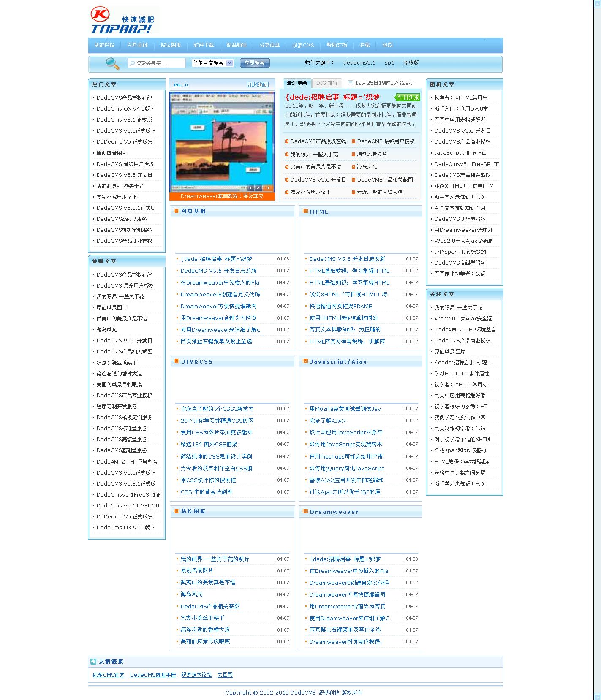Click hot keyword 免费版

tap(411, 63)
